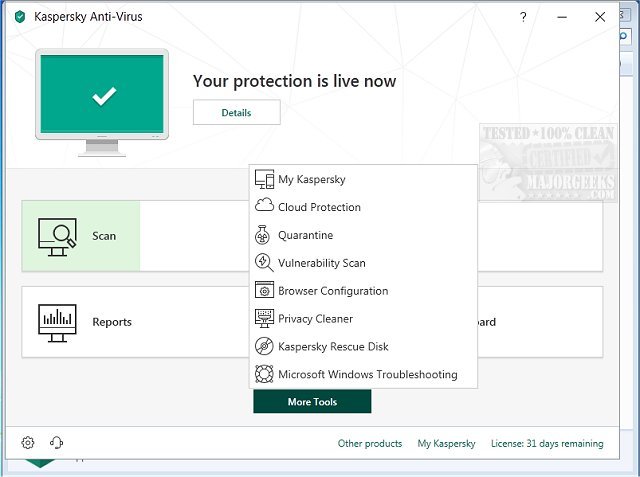Click the protection status monitor graphic
The width and height of the screenshot is (640, 477).
coord(102,102)
